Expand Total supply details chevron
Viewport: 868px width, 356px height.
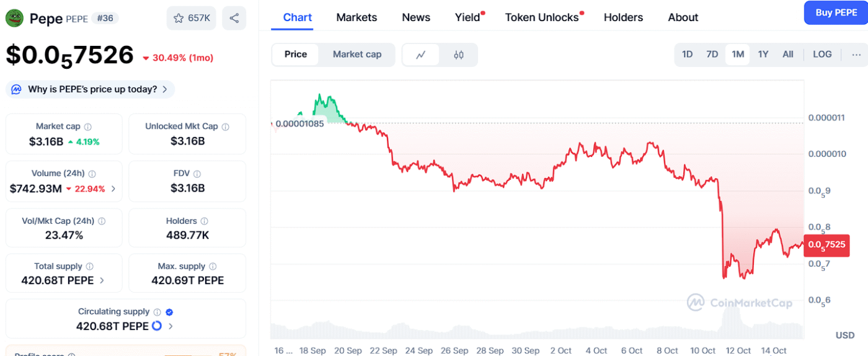click(x=102, y=280)
